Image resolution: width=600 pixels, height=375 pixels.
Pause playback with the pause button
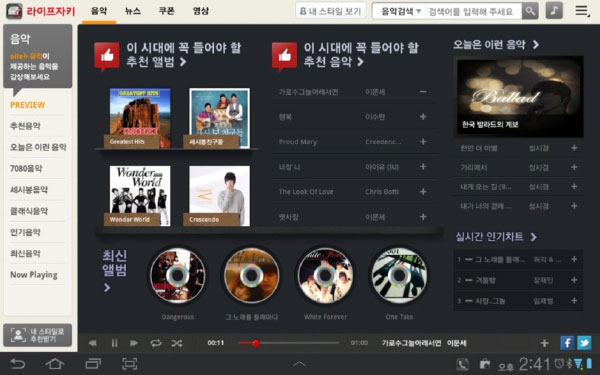(114, 343)
